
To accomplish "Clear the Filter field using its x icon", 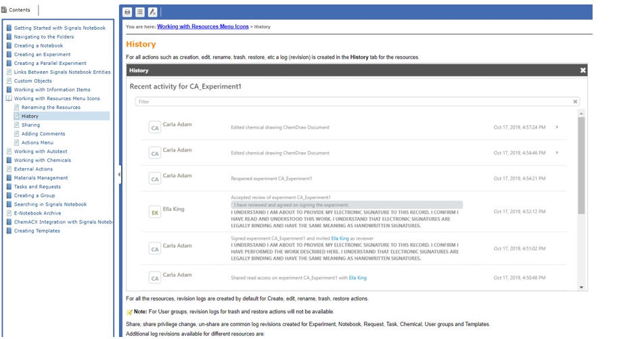I will point(575,101).
